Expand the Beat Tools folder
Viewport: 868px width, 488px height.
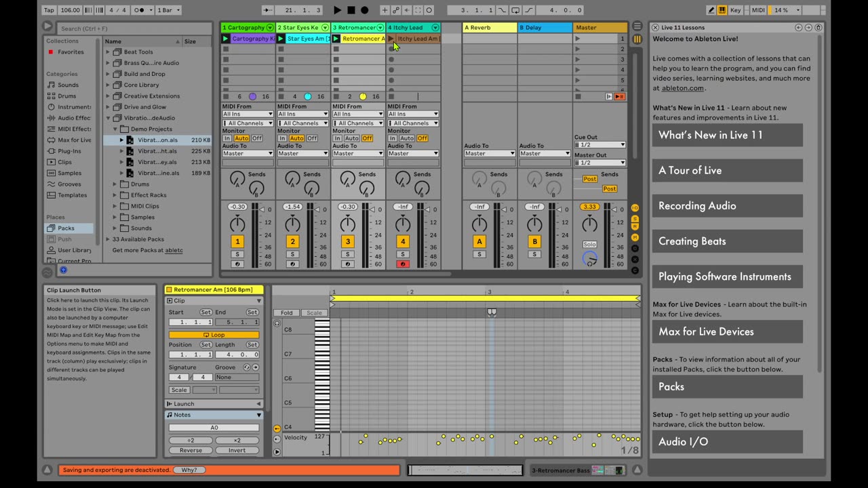tap(107, 52)
